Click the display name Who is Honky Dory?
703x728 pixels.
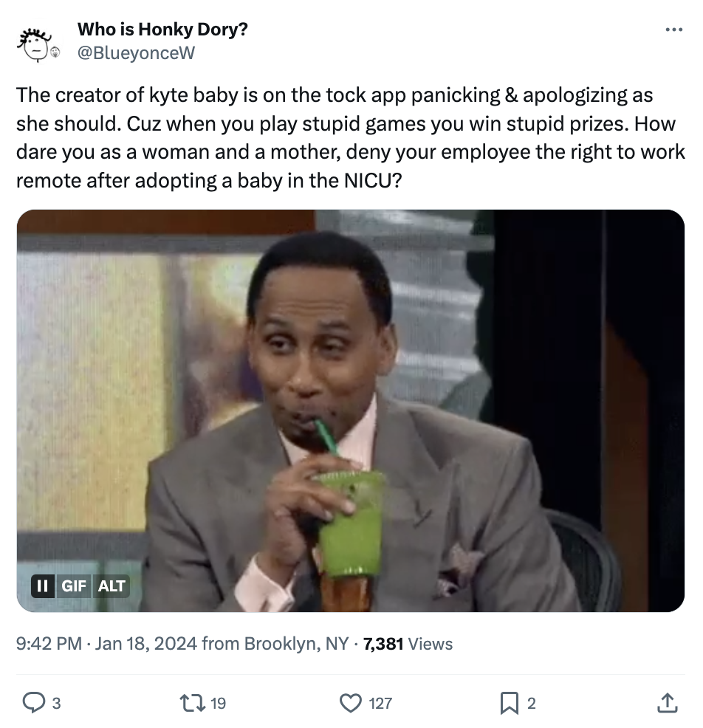tap(162, 30)
